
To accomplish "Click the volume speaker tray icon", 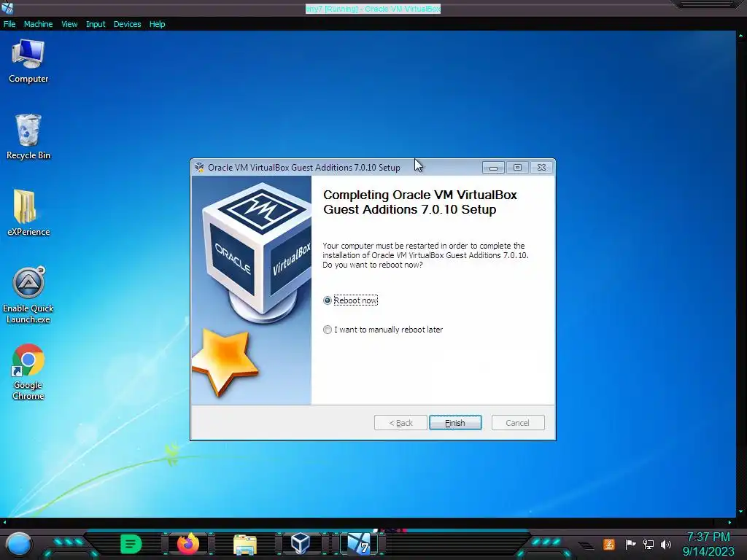I will click(666, 544).
